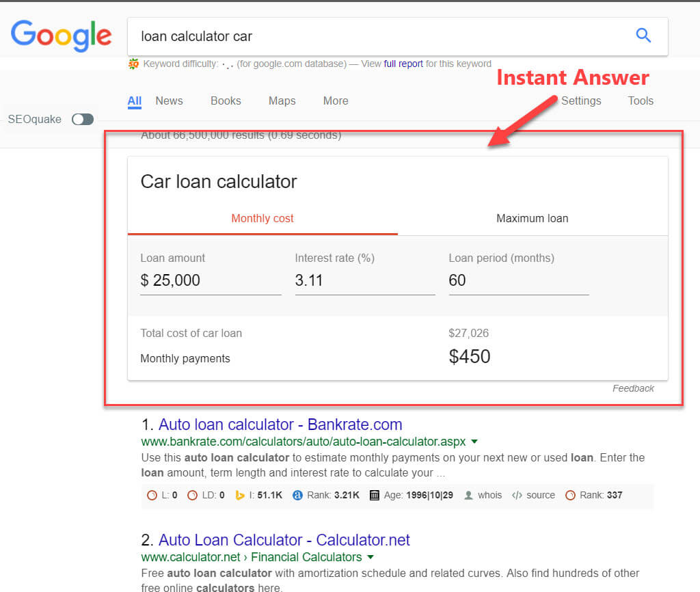Open Auto Loan Calculator - Calculator.net result
The image size is (700, 592).
[x=284, y=540]
